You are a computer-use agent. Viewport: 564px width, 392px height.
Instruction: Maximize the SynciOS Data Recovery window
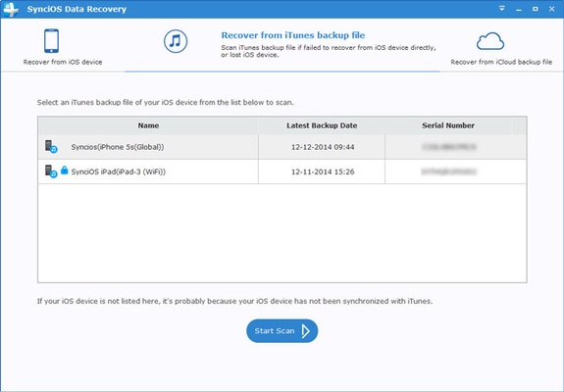(536, 9)
